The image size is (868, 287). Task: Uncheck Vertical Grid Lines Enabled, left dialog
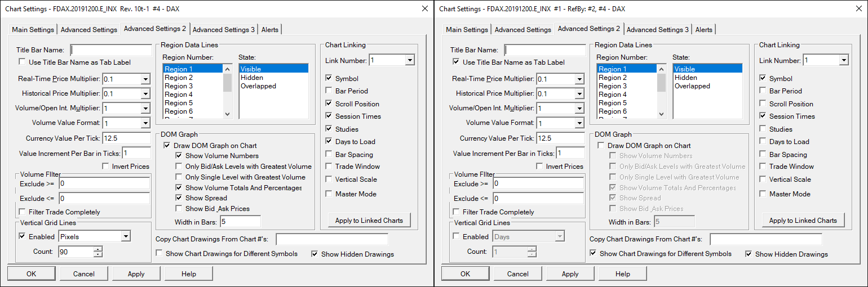coord(23,236)
